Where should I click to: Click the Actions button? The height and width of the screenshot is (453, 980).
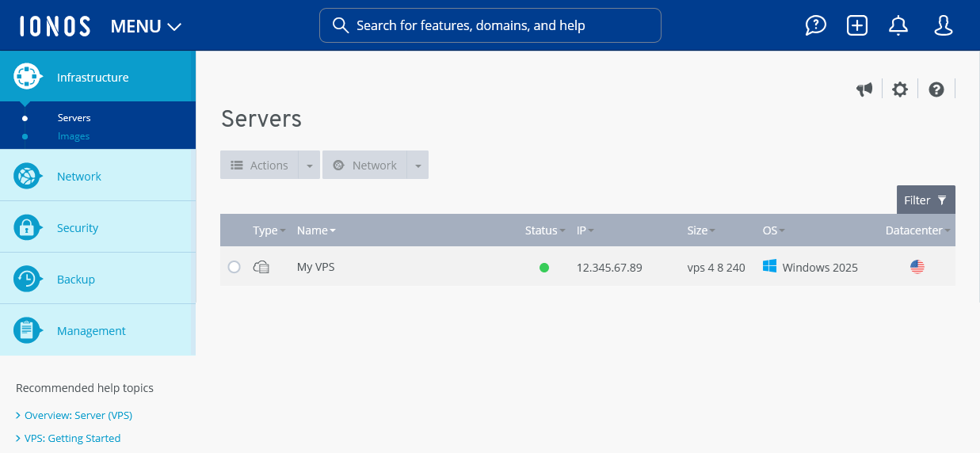[x=259, y=165]
